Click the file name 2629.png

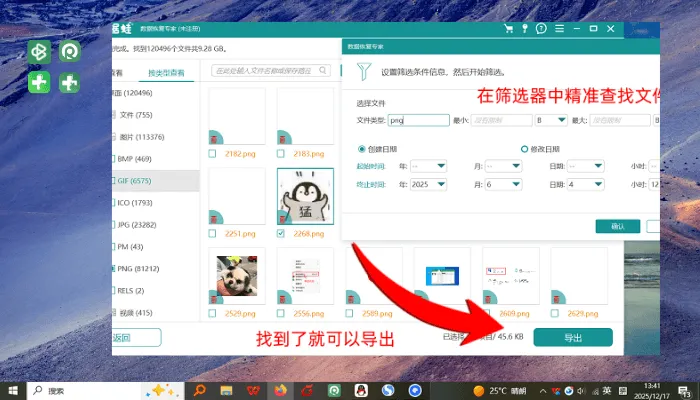pos(583,314)
